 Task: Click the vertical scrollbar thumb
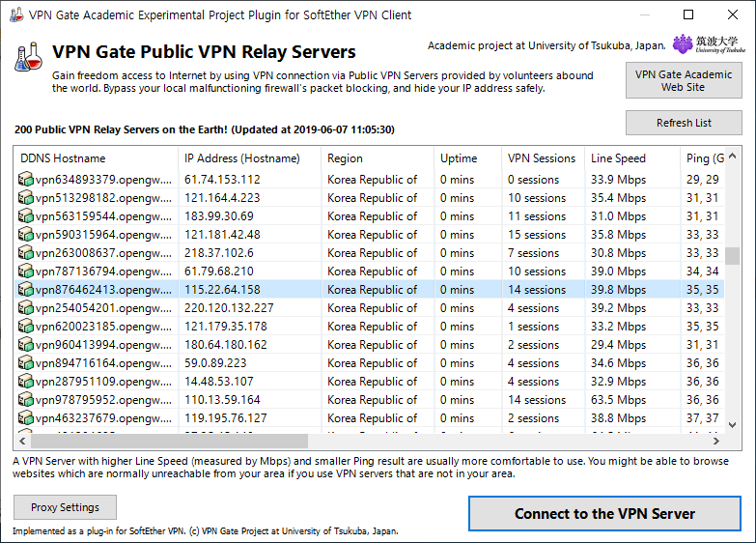[x=733, y=256]
